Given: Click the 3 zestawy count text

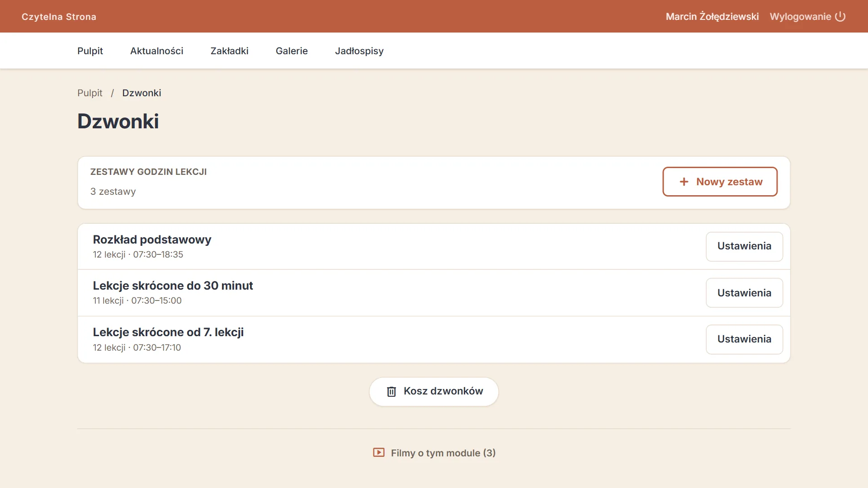Looking at the screenshot, I should [x=113, y=192].
